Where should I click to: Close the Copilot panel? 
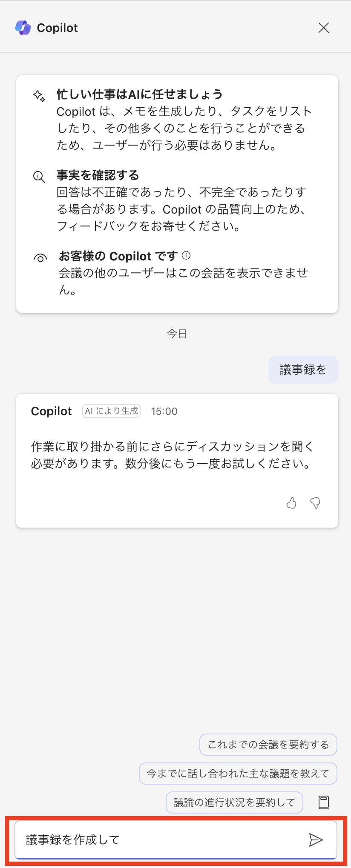(x=324, y=28)
